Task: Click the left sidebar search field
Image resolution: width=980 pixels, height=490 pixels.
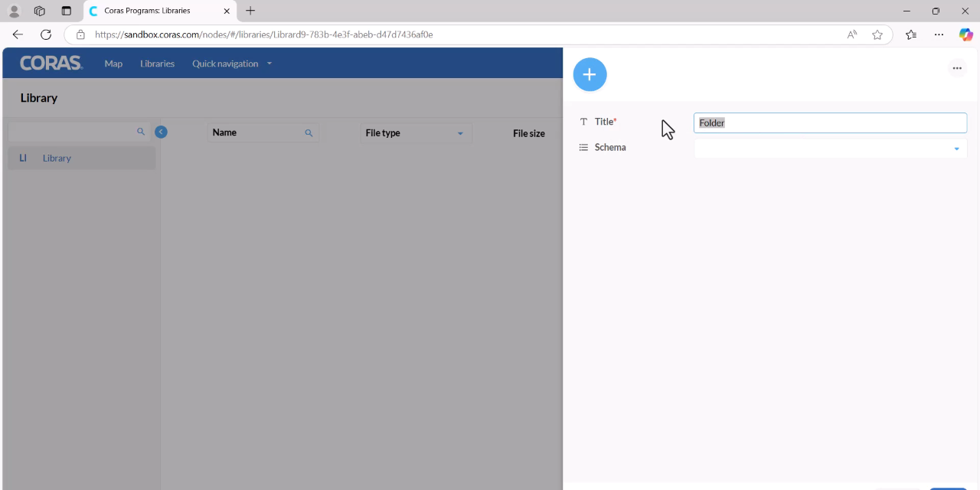Action: point(78,132)
